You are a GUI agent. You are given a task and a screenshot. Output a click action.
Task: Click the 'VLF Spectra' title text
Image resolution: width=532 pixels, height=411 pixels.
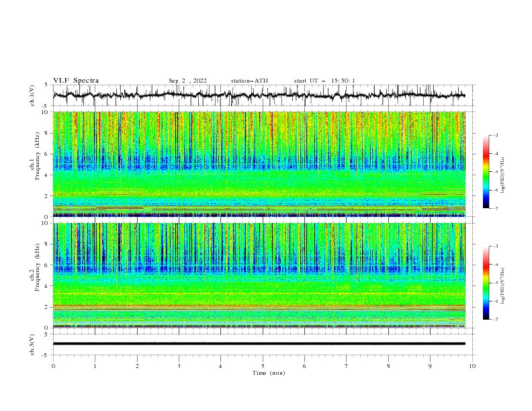pos(76,81)
